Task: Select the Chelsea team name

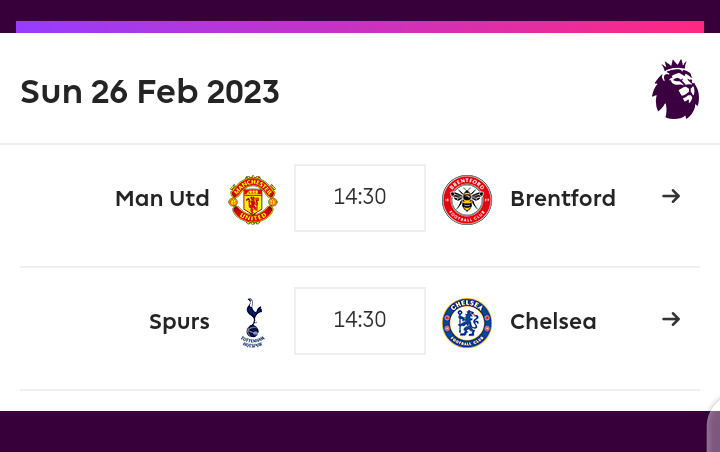Action: pos(553,322)
